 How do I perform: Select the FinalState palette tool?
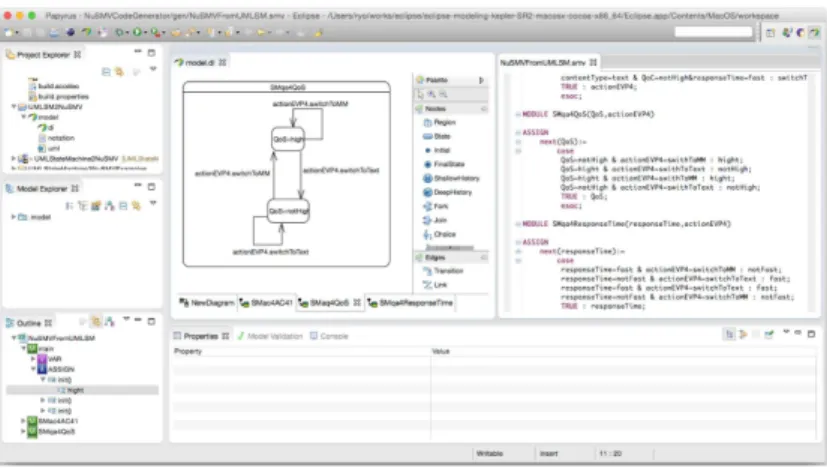444,164
